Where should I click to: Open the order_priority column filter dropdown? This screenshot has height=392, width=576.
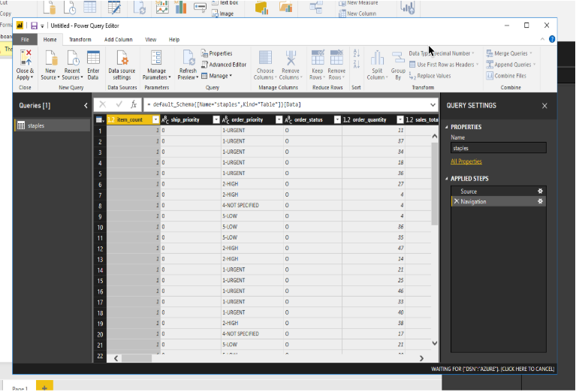(279, 119)
